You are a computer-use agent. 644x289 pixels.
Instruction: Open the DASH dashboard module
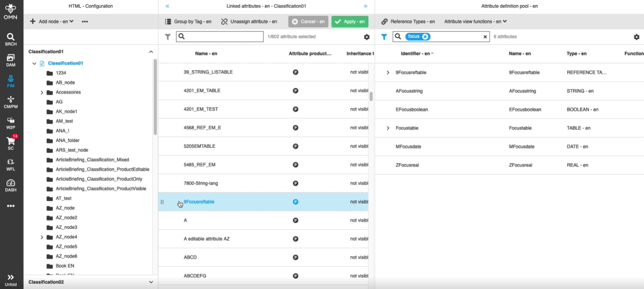(11, 185)
